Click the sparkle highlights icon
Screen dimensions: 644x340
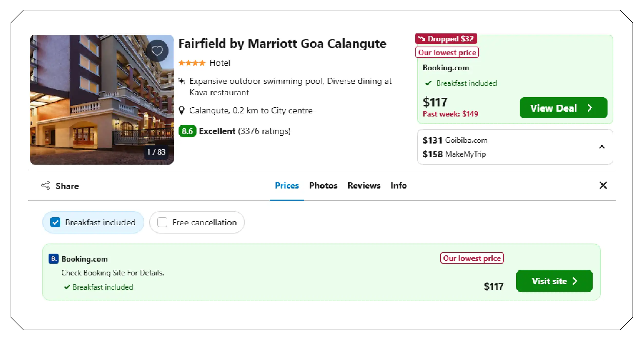(x=182, y=81)
